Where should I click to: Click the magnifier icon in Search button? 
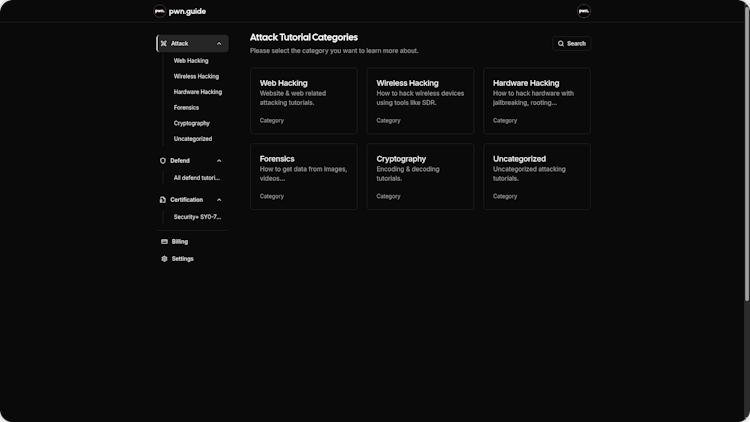coord(562,44)
